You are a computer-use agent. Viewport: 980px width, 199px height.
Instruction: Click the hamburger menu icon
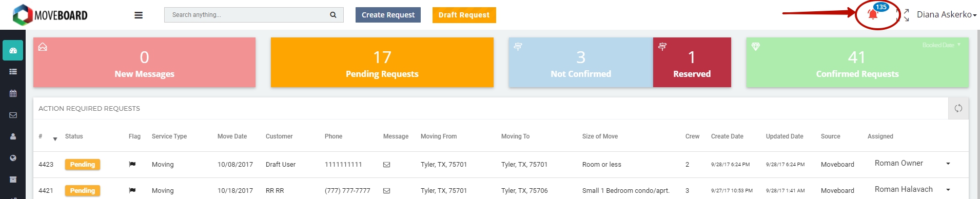click(139, 15)
